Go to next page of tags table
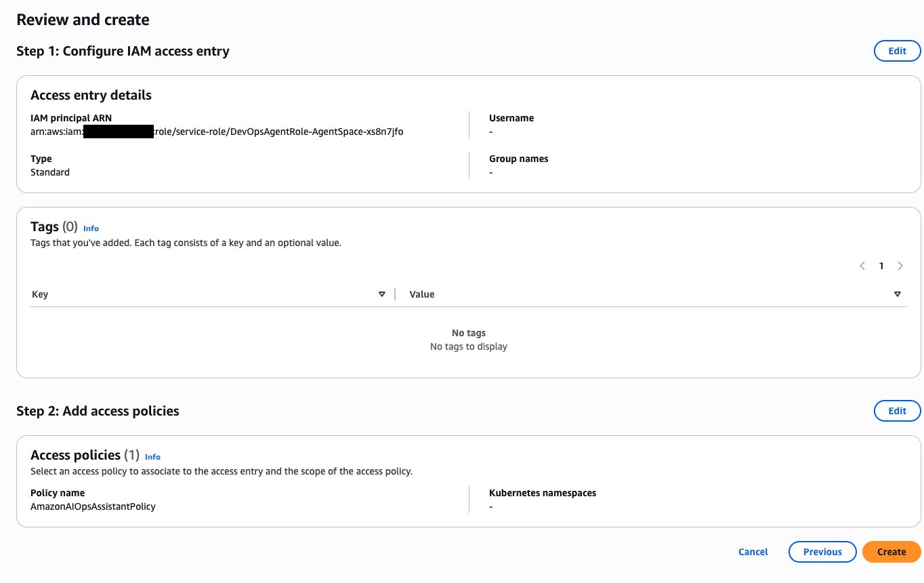The image size is (924, 583). [900, 266]
